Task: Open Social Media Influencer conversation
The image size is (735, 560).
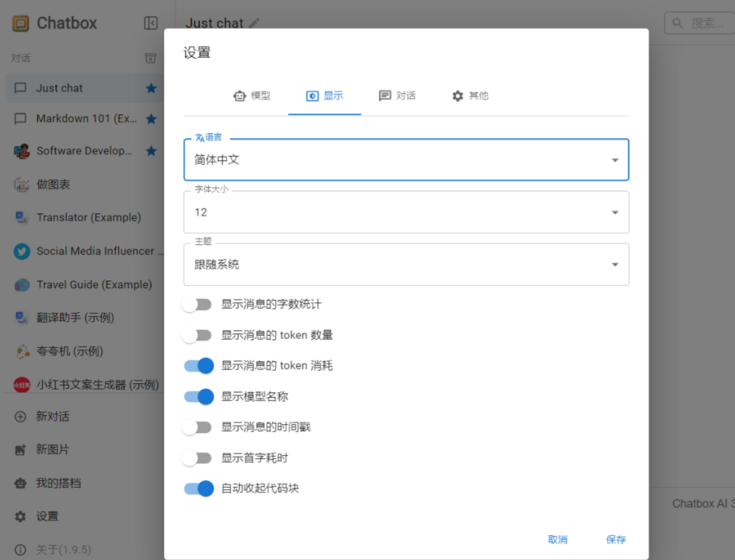Action: pos(85,251)
